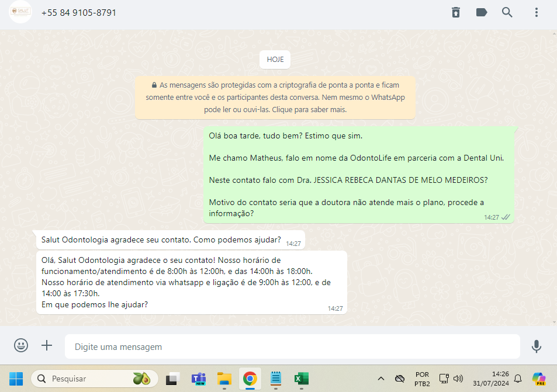Click the encryption notice to learn more
The height and width of the screenshot is (392, 557).
tap(275, 98)
